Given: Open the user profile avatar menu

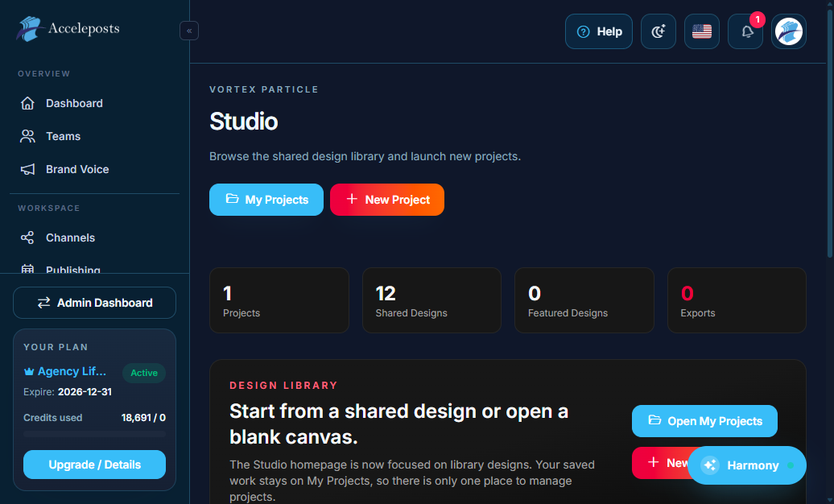Looking at the screenshot, I should (x=789, y=31).
